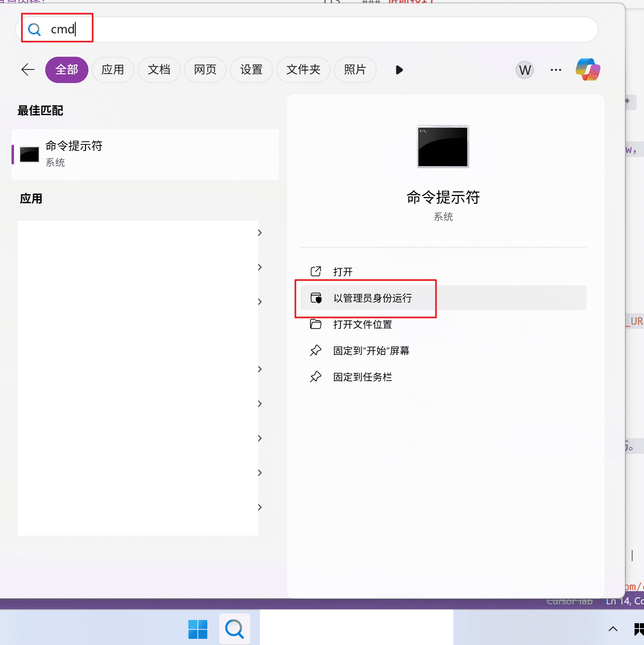
Task: Select the 全部 filter tab
Action: click(x=67, y=70)
